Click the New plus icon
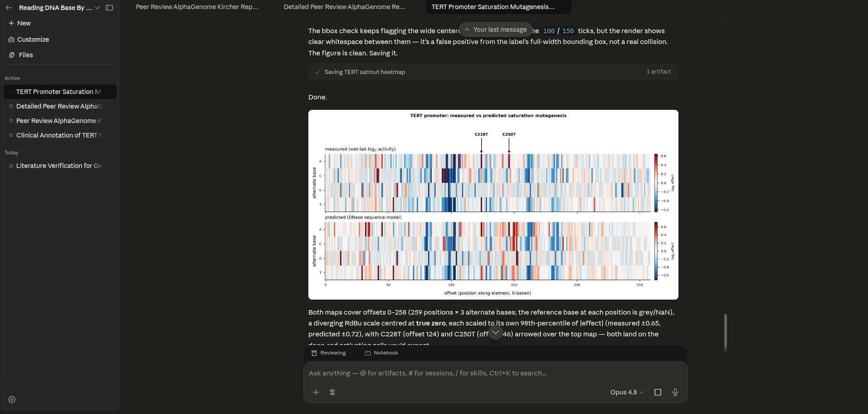The width and height of the screenshot is (868, 414). pyautogui.click(x=11, y=23)
